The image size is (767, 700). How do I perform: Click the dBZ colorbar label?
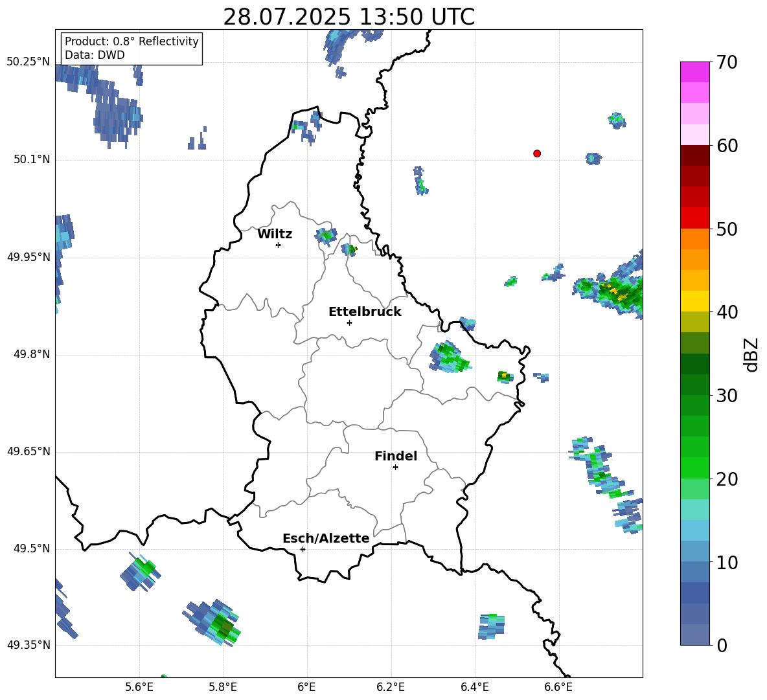coord(751,354)
